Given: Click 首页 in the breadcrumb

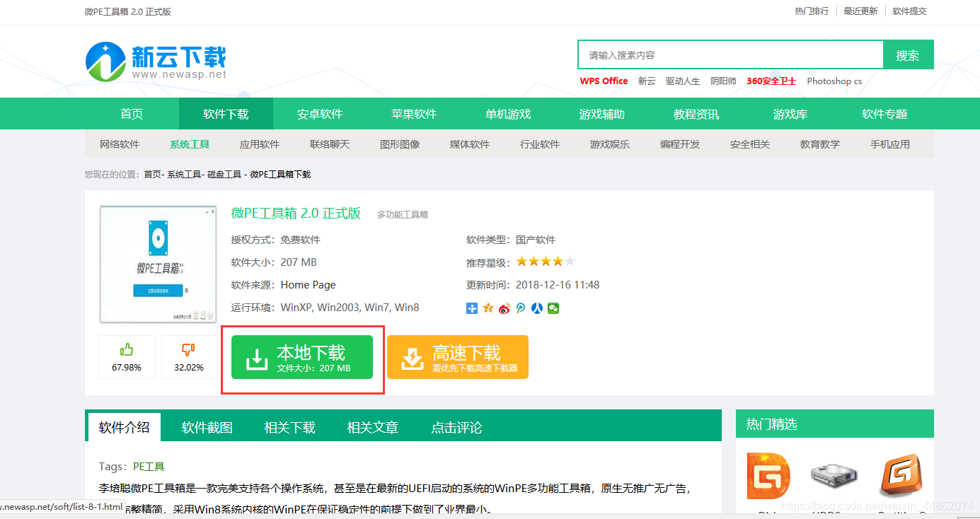Looking at the screenshot, I should 152,174.
